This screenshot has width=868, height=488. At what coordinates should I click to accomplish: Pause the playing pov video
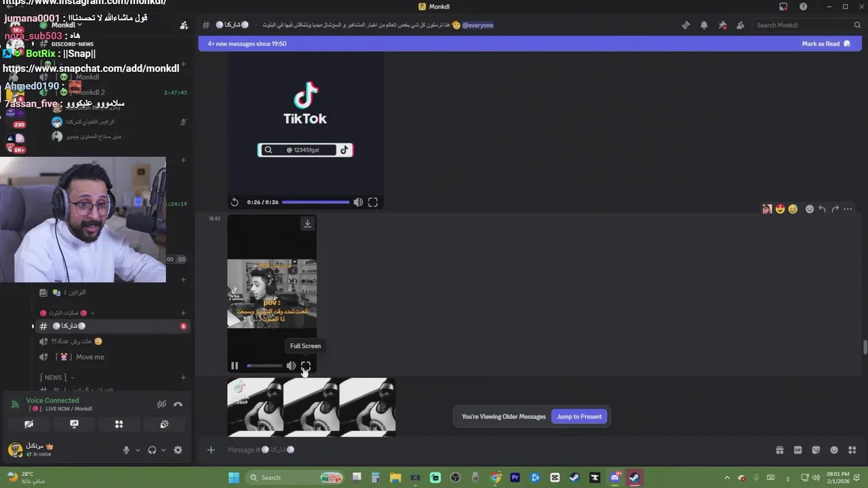(235, 366)
